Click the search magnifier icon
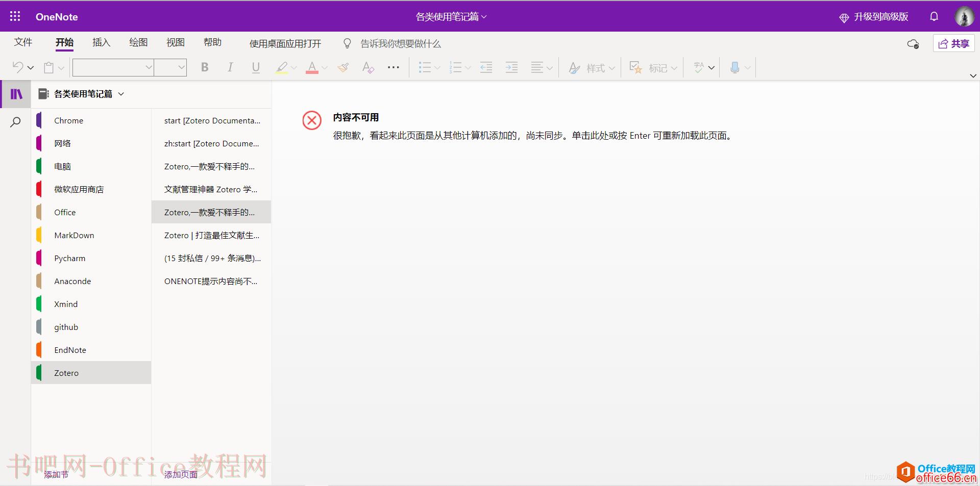The image size is (980, 486). pos(16,122)
